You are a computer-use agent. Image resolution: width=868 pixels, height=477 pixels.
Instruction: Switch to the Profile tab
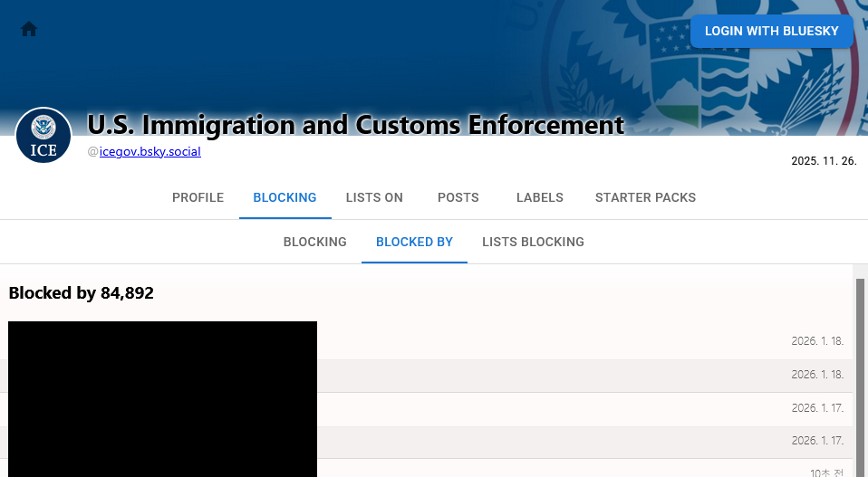[198, 197]
